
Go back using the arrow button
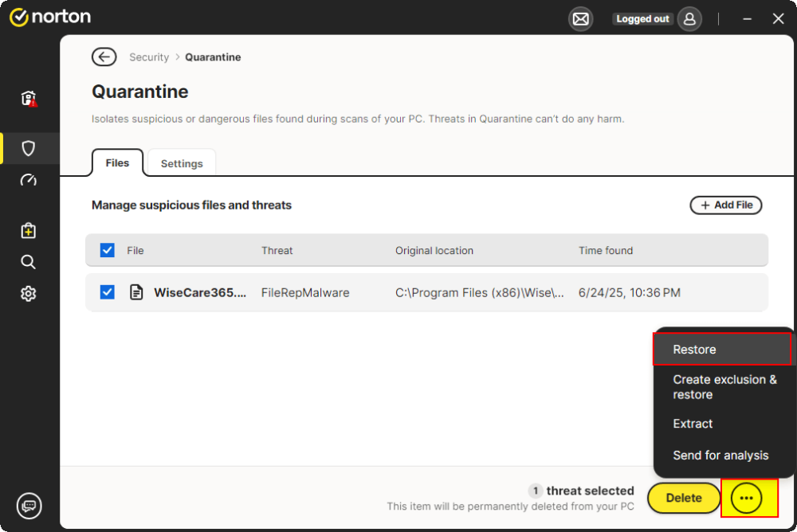click(x=104, y=57)
